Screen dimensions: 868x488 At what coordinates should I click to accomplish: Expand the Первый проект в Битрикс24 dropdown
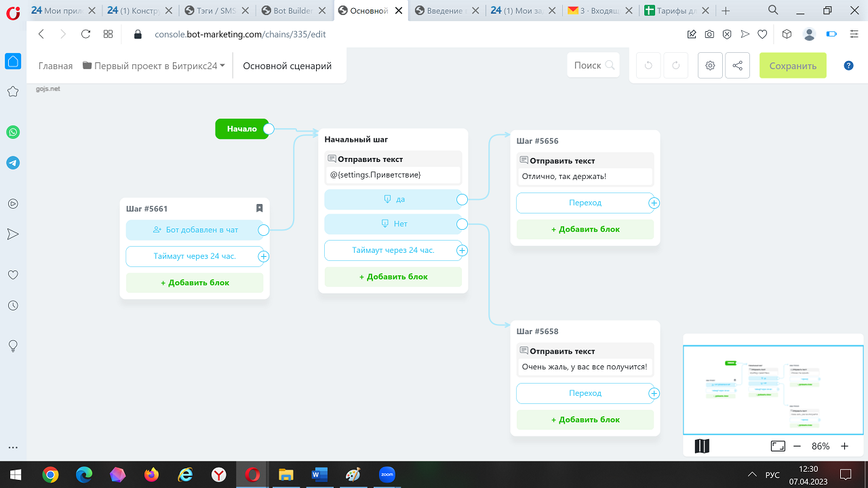pos(154,66)
